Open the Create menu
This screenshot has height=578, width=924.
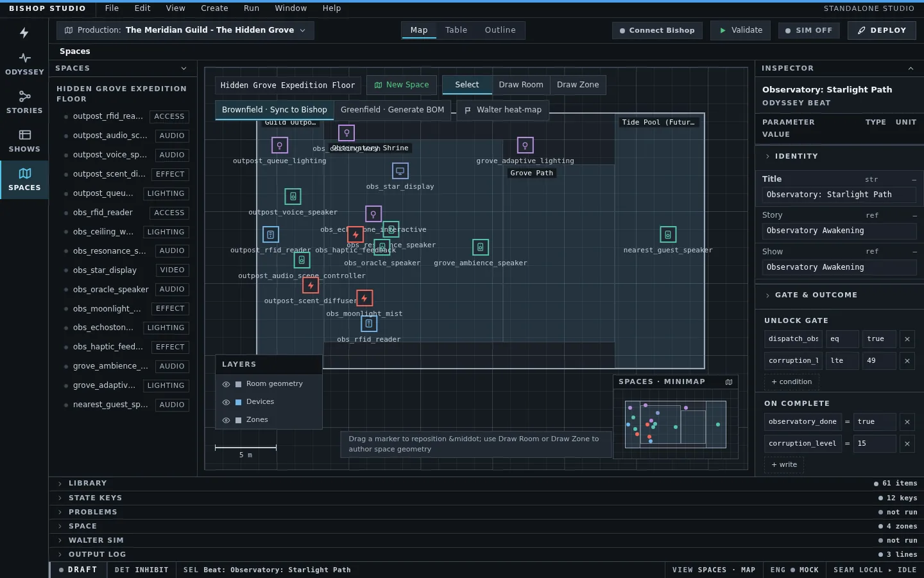(214, 8)
